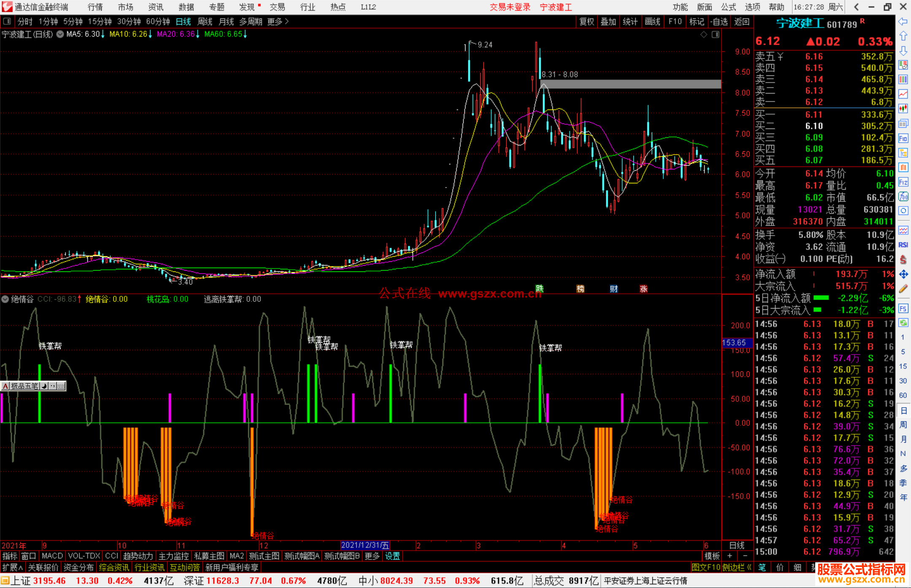The width and height of the screenshot is (911, 588).
Task: Click the RSI indicator sidebar icon
Action: pos(903,245)
